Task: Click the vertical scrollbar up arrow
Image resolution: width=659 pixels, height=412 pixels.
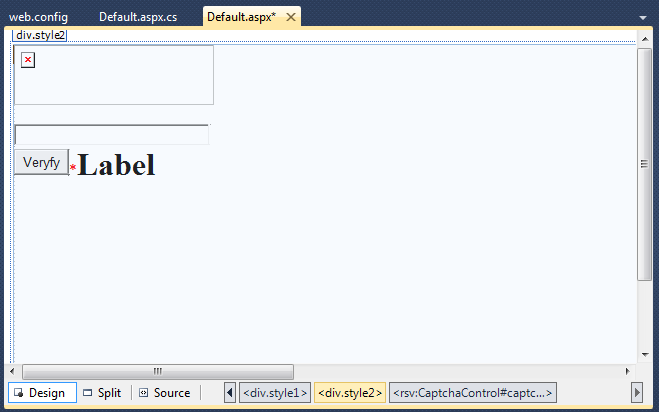Action: pyautogui.click(x=645, y=39)
